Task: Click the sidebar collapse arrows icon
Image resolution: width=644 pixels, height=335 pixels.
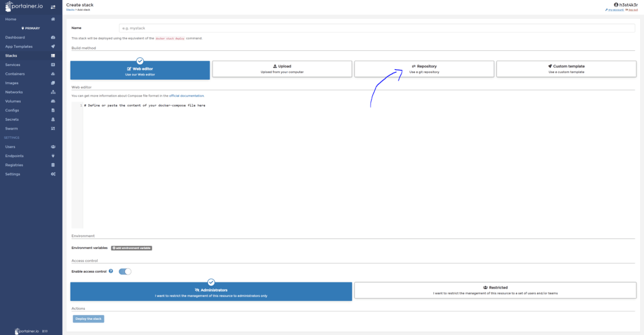Action: coord(53,7)
